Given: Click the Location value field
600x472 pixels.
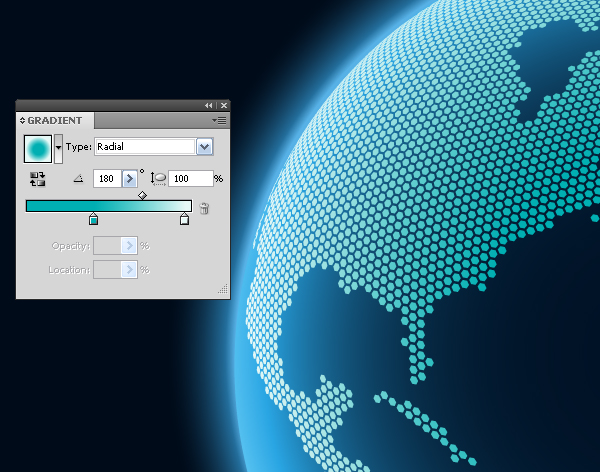Looking at the screenshot, I should [107, 270].
